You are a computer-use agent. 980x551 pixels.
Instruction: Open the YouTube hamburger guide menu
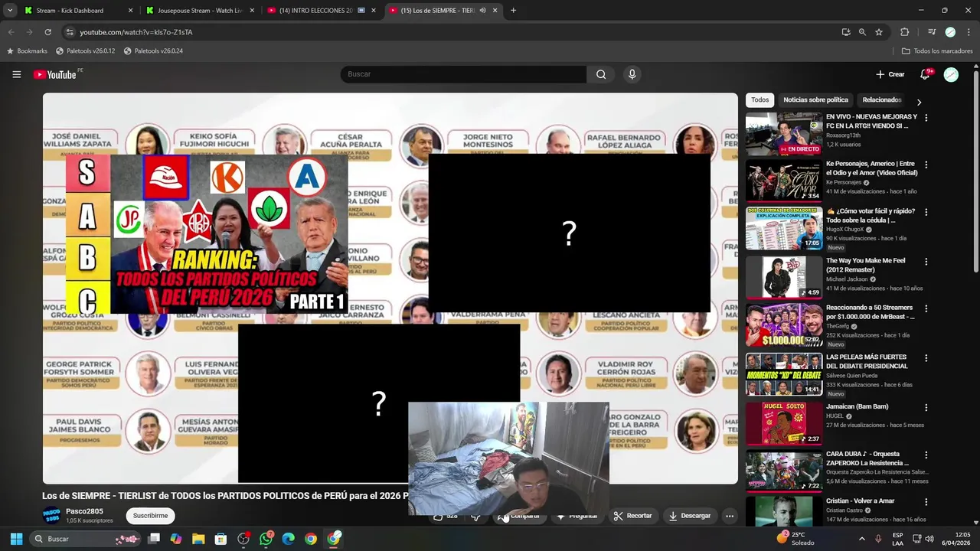16,74
